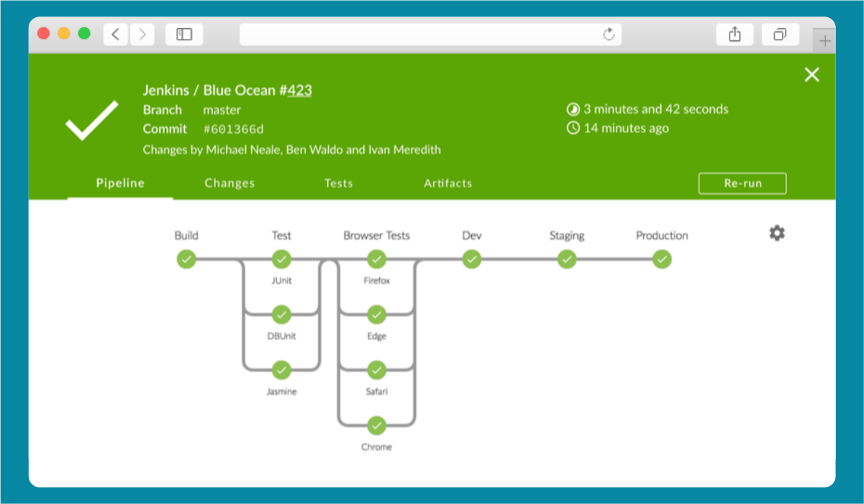Click commit hash #601366d
This screenshot has height=504, width=864.
tap(233, 129)
